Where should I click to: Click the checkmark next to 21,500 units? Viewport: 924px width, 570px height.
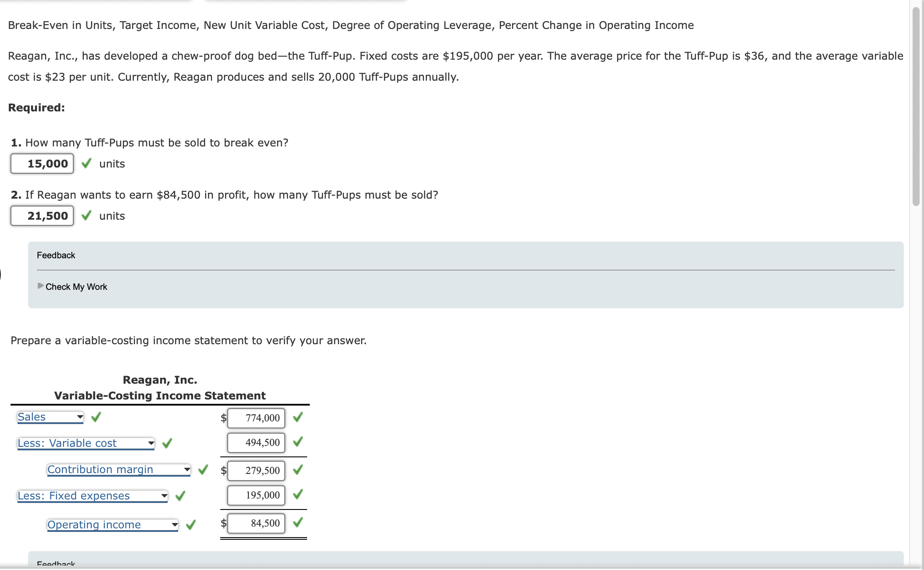click(86, 215)
